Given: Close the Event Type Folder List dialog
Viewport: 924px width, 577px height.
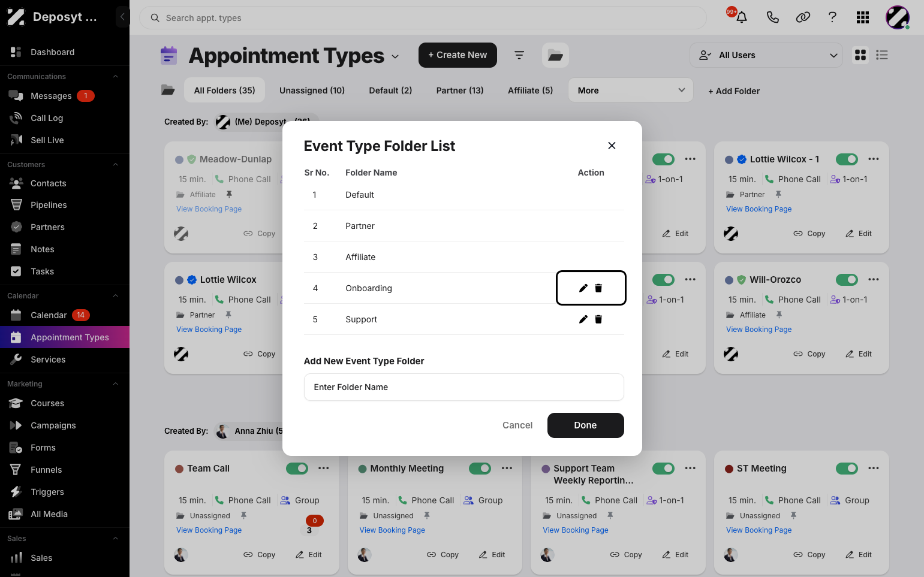Looking at the screenshot, I should pyautogui.click(x=612, y=146).
